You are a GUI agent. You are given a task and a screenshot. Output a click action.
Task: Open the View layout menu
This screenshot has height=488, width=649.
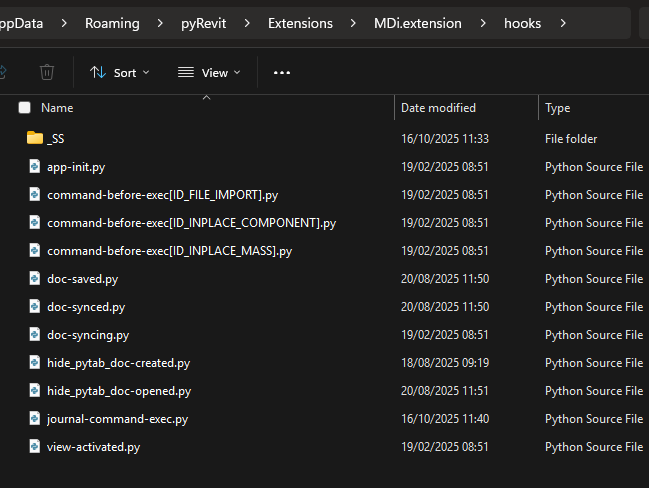coord(209,73)
